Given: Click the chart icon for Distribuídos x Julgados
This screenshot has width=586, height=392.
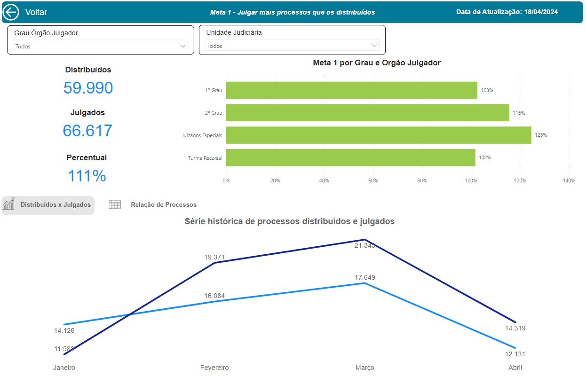Looking at the screenshot, I should pyautogui.click(x=9, y=204).
